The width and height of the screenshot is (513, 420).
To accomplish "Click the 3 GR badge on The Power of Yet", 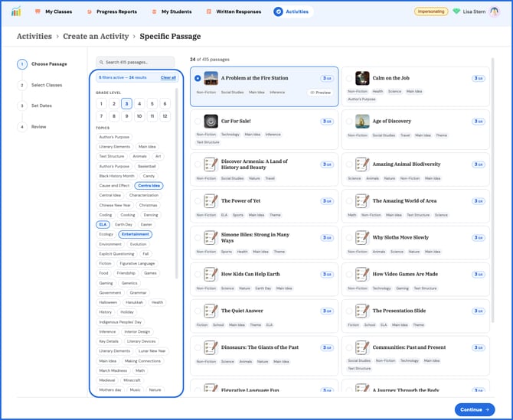I will (327, 201).
